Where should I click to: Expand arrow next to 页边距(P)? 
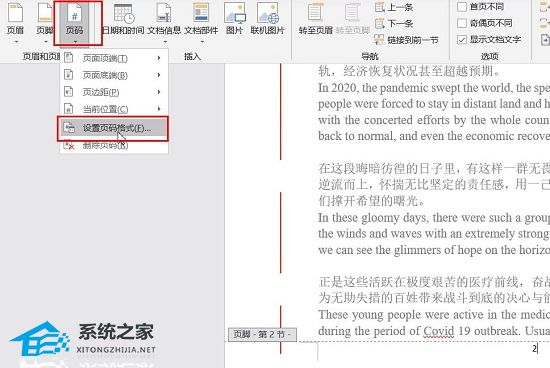pyautogui.click(x=159, y=92)
